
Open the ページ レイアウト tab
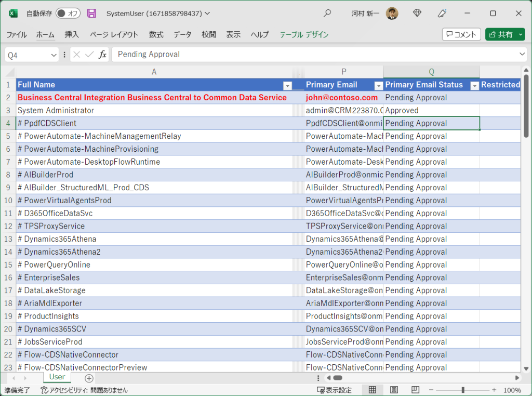114,35
